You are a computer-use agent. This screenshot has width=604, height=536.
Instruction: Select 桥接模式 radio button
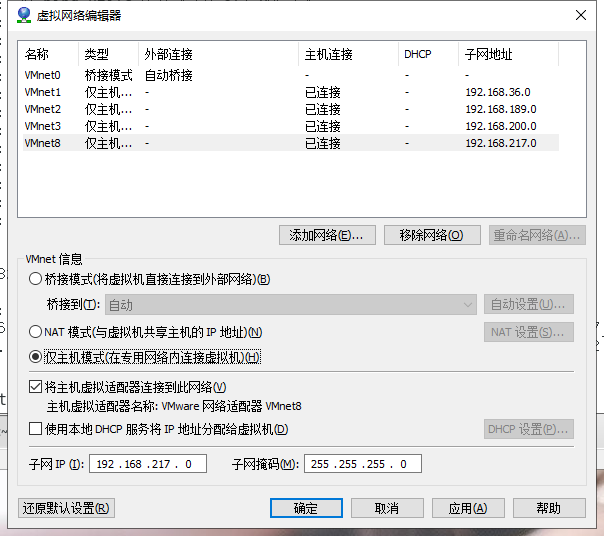tap(35, 279)
